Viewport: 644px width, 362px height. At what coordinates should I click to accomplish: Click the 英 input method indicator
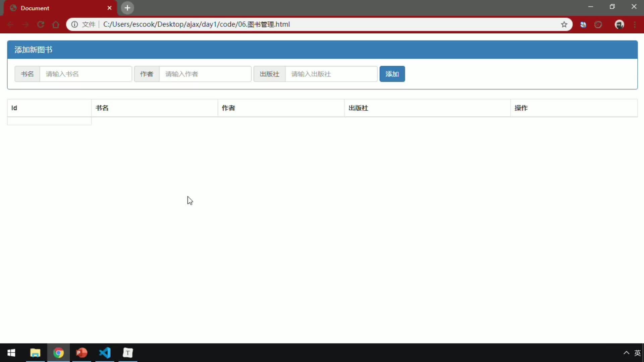tap(638, 353)
